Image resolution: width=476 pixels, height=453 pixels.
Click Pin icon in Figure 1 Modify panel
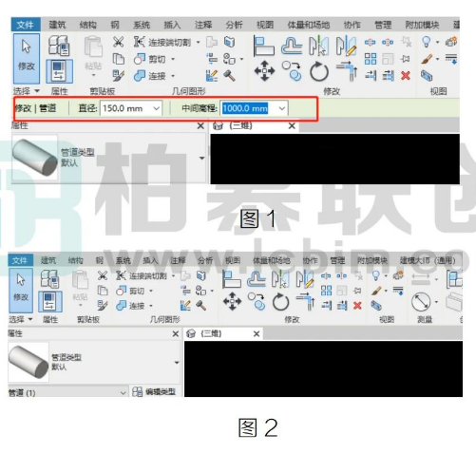pos(406,59)
